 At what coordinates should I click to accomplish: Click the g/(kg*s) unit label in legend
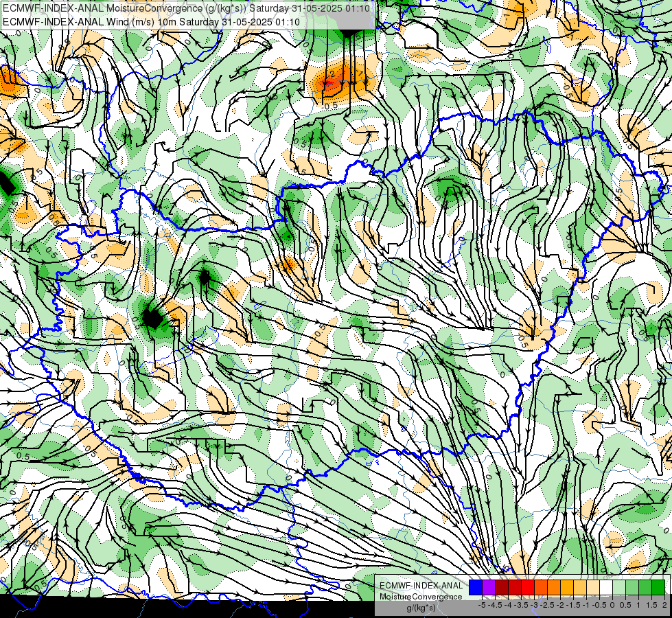(421, 608)
